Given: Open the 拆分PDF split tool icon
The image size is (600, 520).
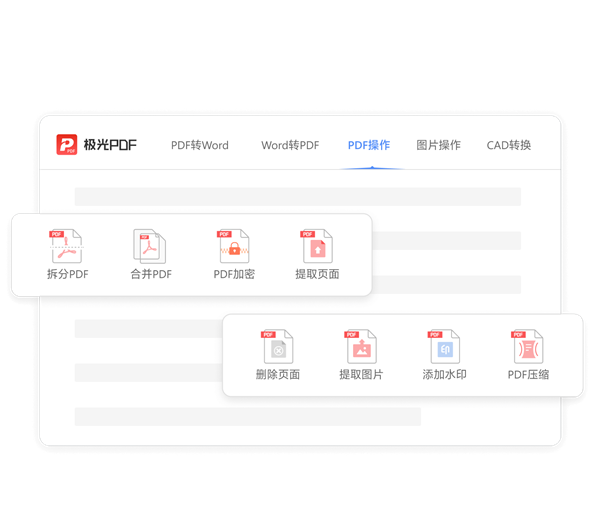Looking at the screenshot, I should (66, 246).
